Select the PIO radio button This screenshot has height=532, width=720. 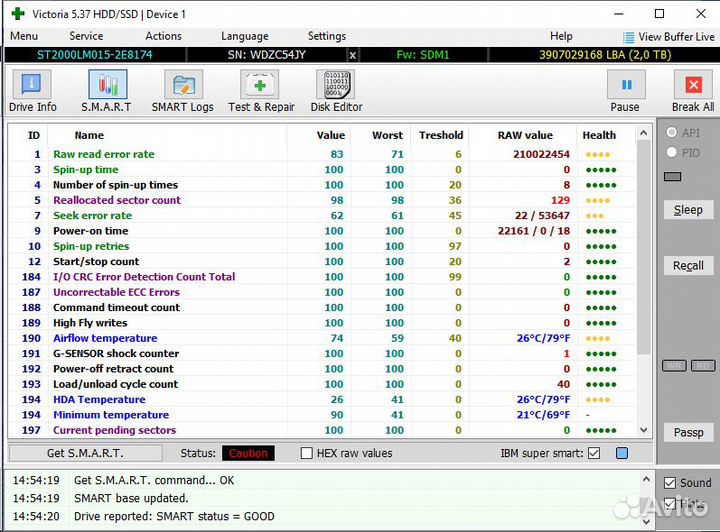point(671,152)
